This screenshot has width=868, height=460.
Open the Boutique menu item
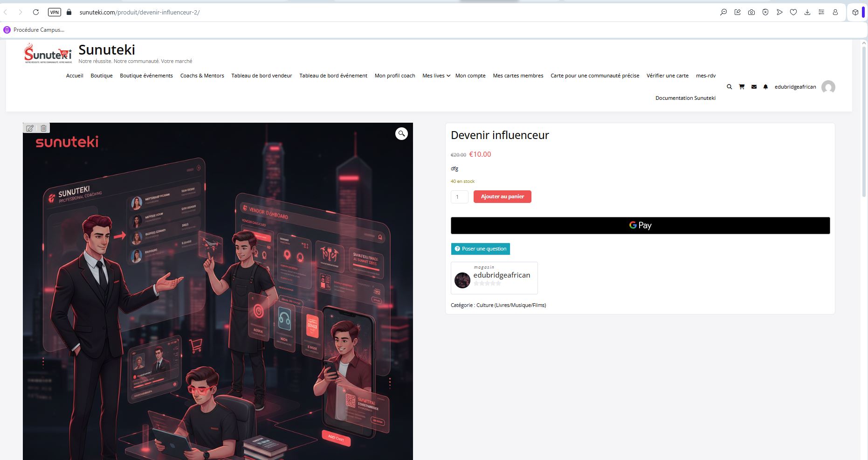(x=102, y=76)
